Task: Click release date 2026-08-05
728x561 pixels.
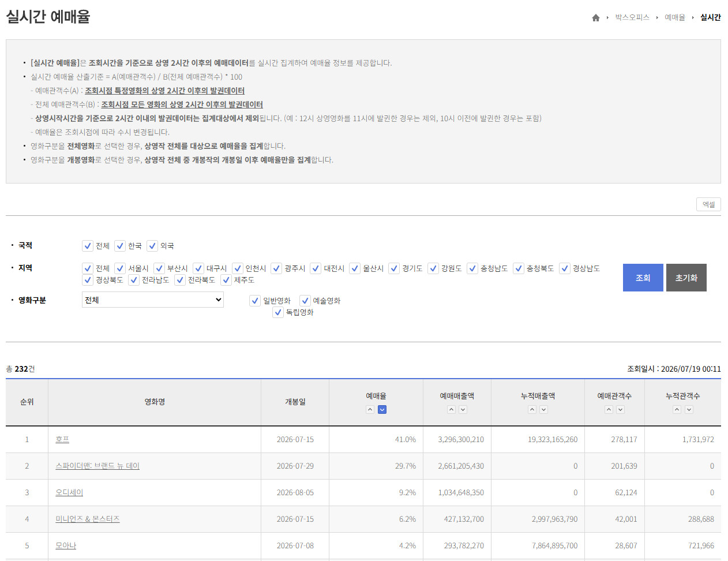Action: pyautogui.click(x=295, y=493)
